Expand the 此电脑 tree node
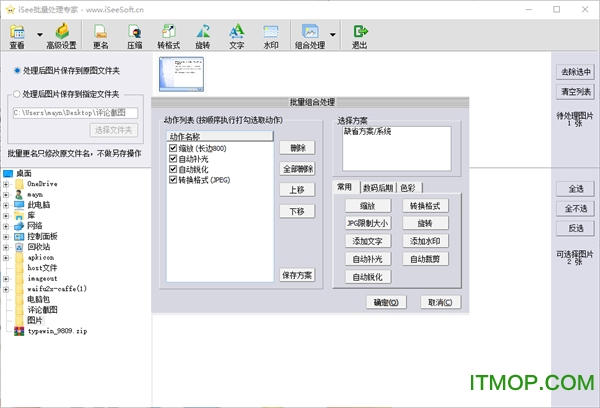 point(6,205)
